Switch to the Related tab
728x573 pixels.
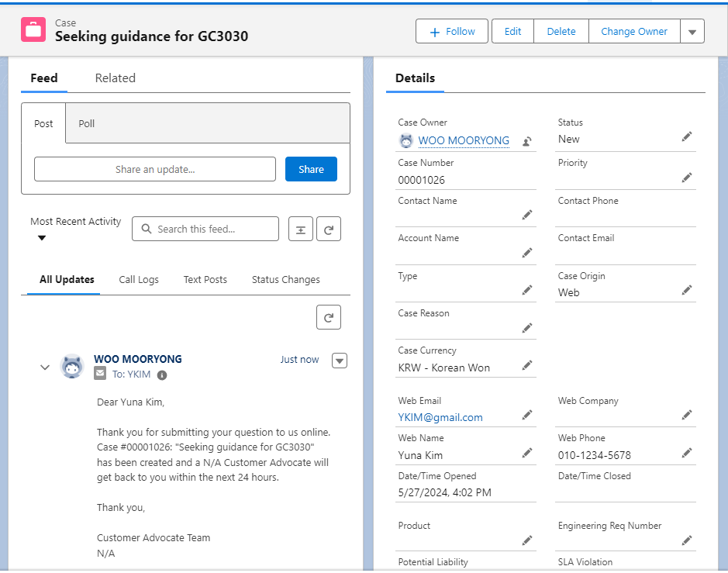click(115, 78)
